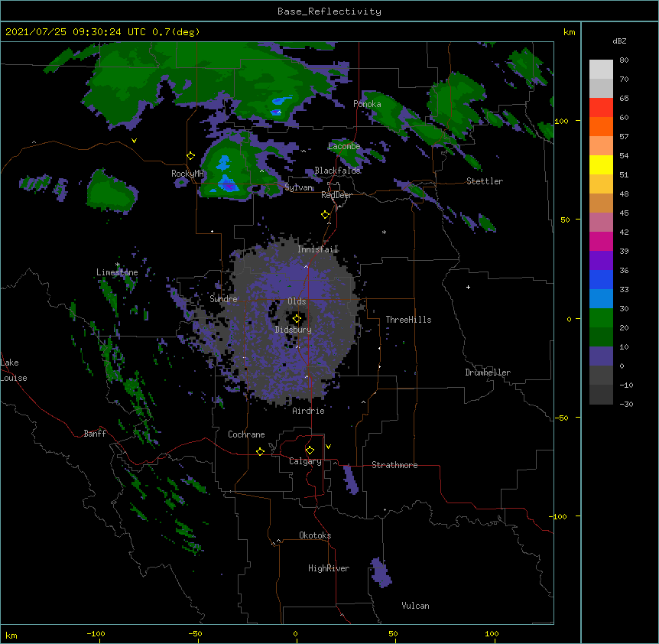Pick the bright green swatch in the legend
Viewport: 659px width, 644px height.
(601, 318)
